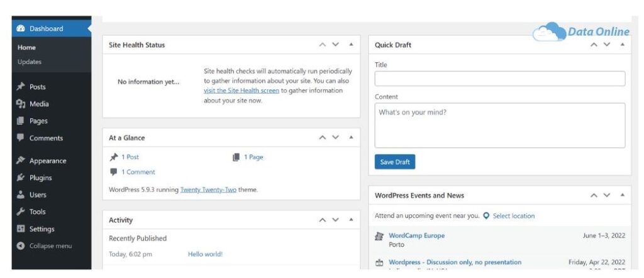Collapse the Quick Draft panel

coord(623,45)
